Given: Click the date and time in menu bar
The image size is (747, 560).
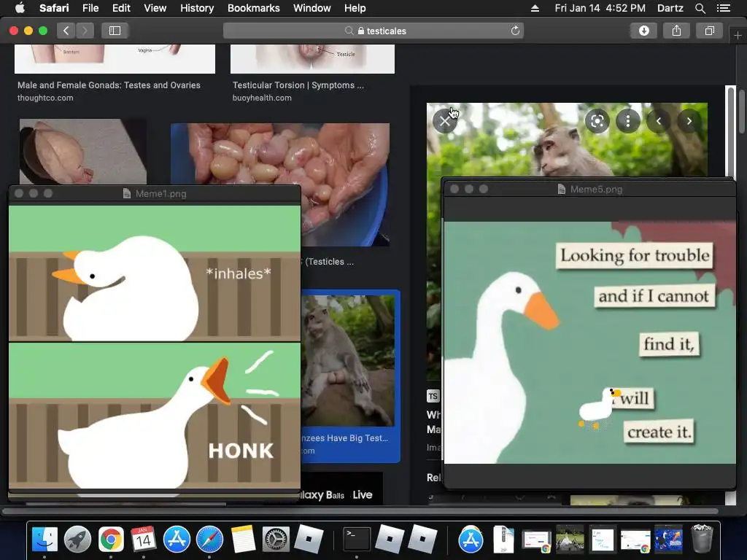Looking at the screenshot, I should 600,8.
